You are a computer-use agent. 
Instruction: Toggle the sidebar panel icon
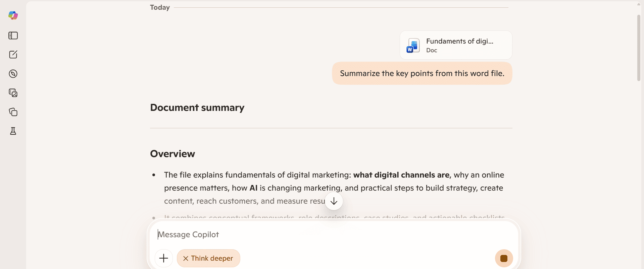pyautogui.click(x=13, y=36)
